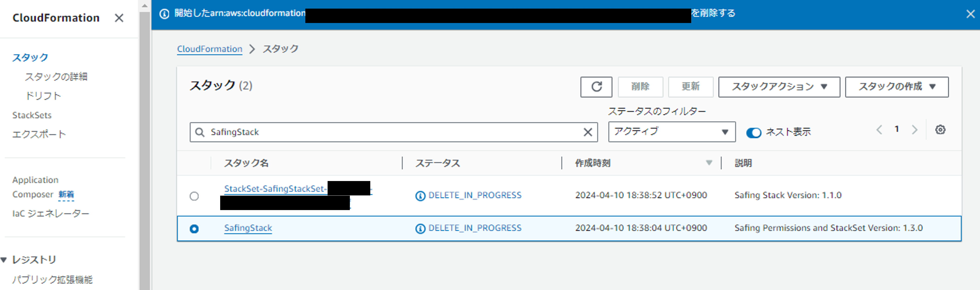This screenshot has height=290, width=980.
Task: Collapse the レジストリ section
Action: click(4, 260)
